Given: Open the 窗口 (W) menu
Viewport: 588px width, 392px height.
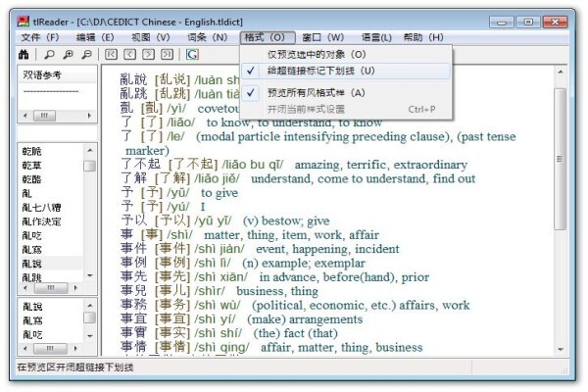Looking at the screenshot, I should pyautogui.click(x=322, y=37).
